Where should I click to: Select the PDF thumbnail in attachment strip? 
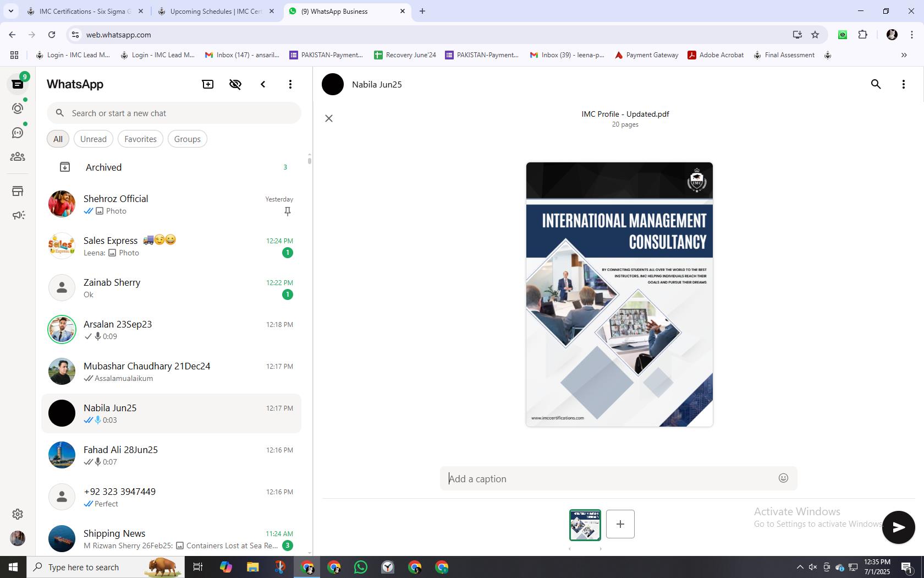pos(585,525)
